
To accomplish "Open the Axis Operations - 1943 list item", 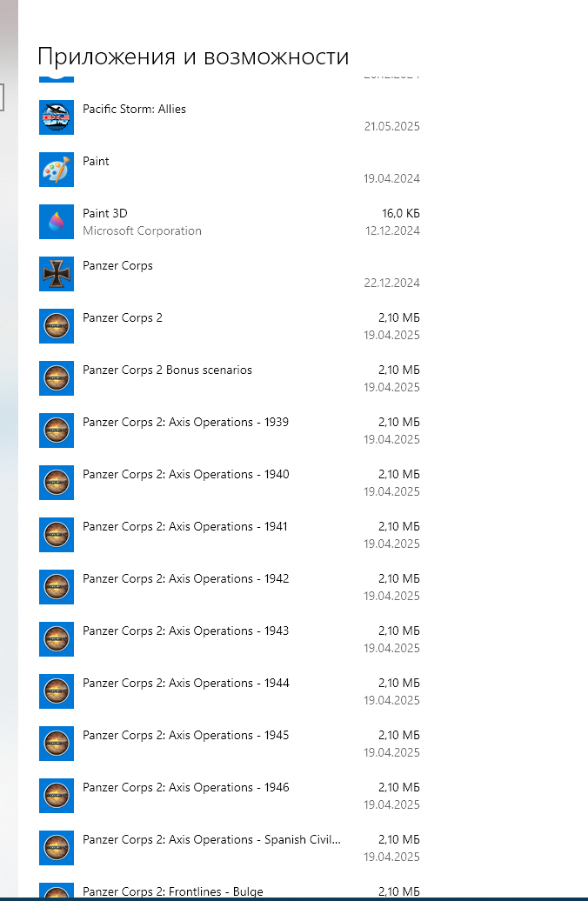I will point(230,639).
